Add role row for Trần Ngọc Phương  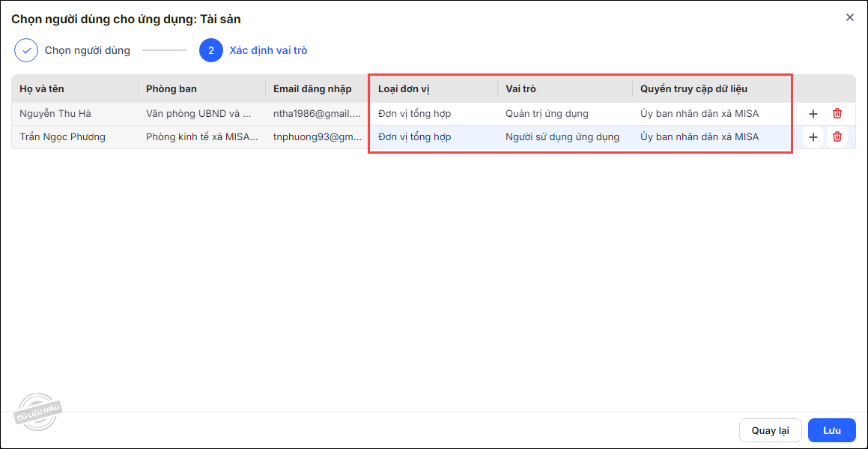tap(813, 137)
